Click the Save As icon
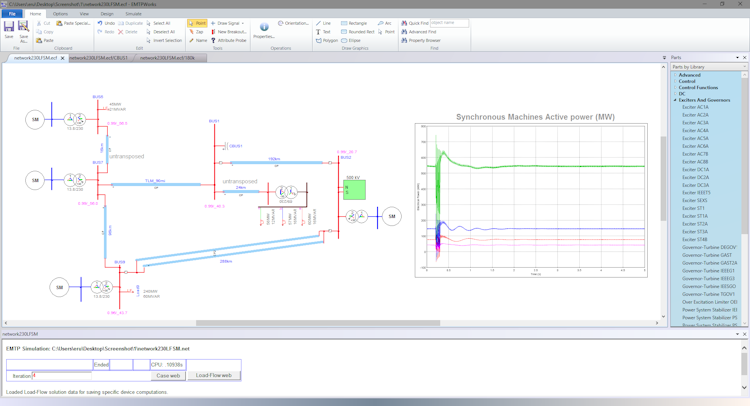750x406 pixels. click(x=23, y=32)
